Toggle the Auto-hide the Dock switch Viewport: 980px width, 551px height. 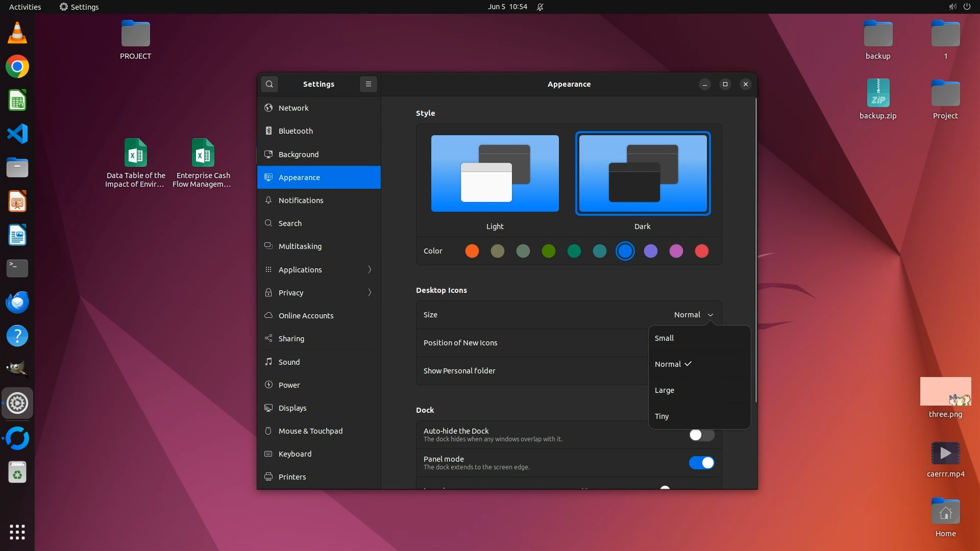coord(701,435)
